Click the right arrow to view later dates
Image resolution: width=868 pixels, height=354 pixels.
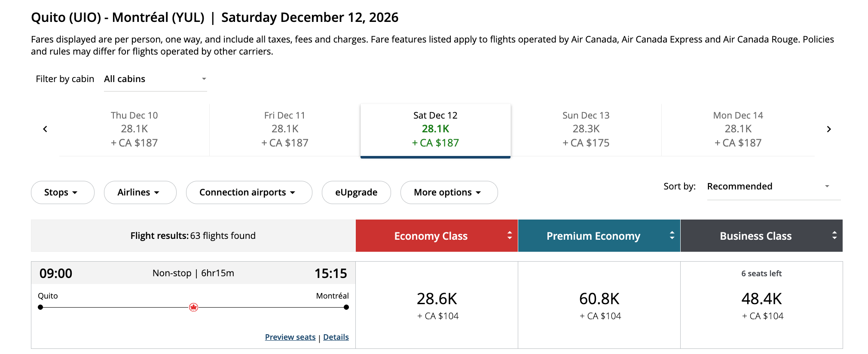[x=828, y=129]
